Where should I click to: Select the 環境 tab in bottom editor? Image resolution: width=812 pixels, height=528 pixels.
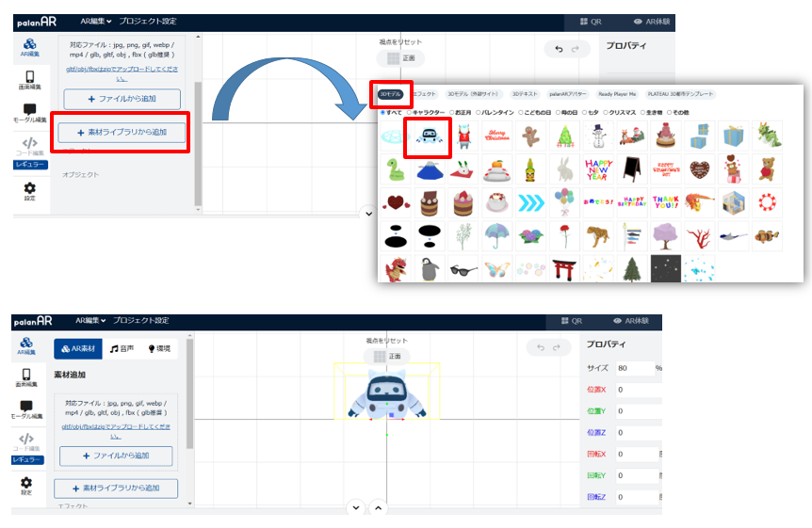coord(159,349)
